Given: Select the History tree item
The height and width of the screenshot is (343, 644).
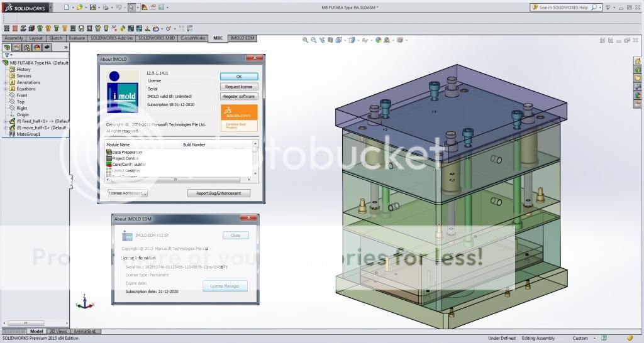Looking at the screenshot, I should point(23,69).
